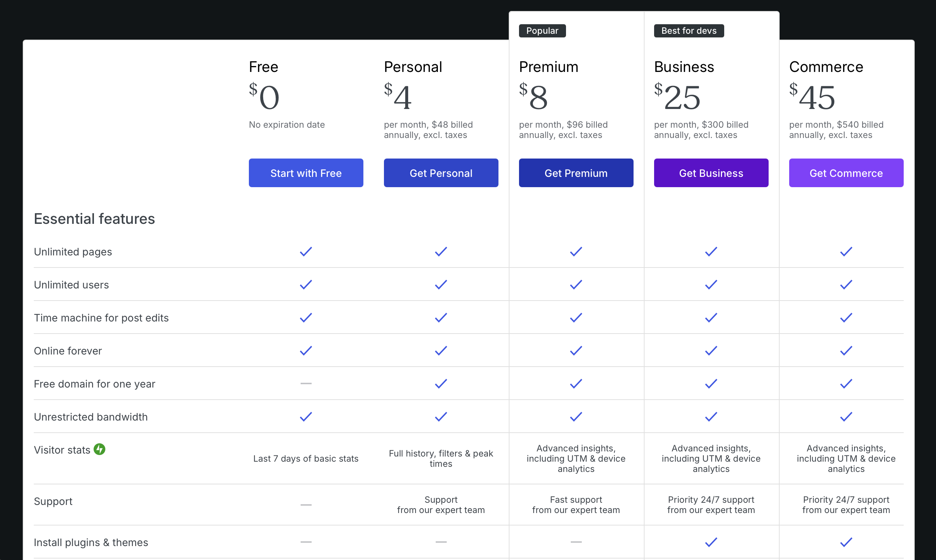Click the green lightning icon next to Visitor stats

pyautogui.click(x=99, y=449)
